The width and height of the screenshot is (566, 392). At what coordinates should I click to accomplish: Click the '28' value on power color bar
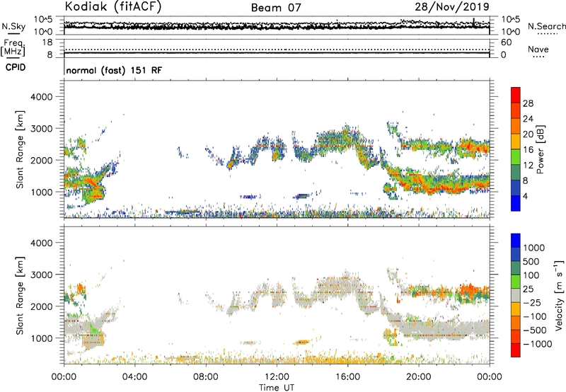click(528, 103)
